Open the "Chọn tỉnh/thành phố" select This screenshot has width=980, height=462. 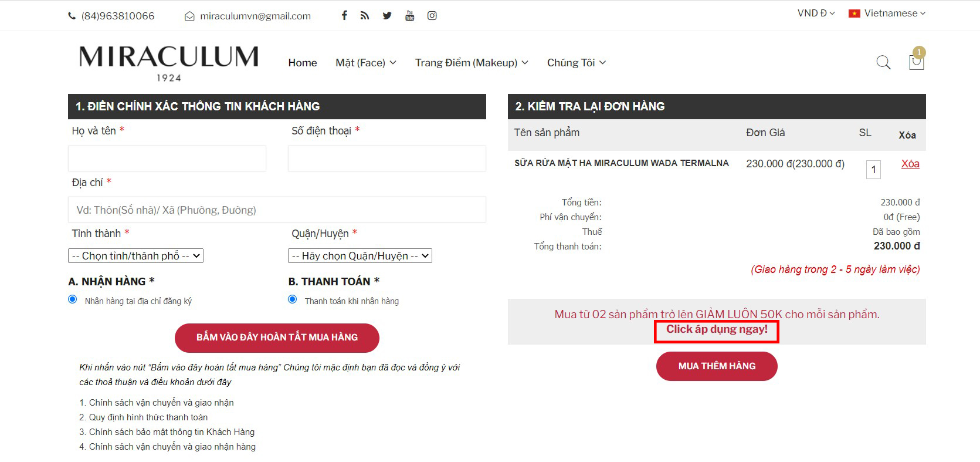pyautogui.click(x=135, y=256)
